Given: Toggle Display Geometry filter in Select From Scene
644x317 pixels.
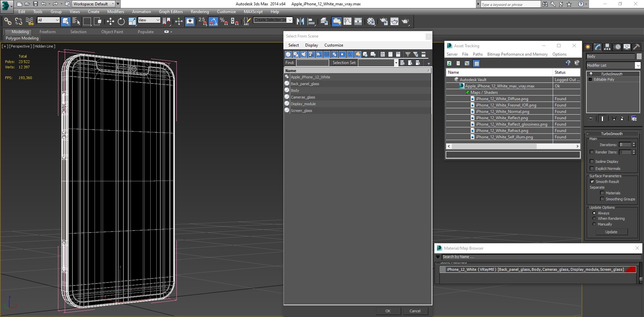Looking at the screenshot, I should [288, 54].
